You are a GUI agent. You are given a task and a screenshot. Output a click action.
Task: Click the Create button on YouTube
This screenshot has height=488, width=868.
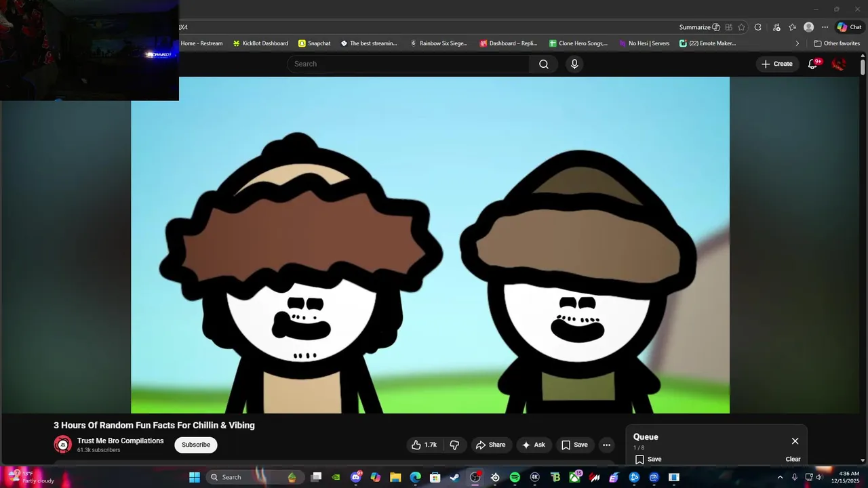pos(777,64)
